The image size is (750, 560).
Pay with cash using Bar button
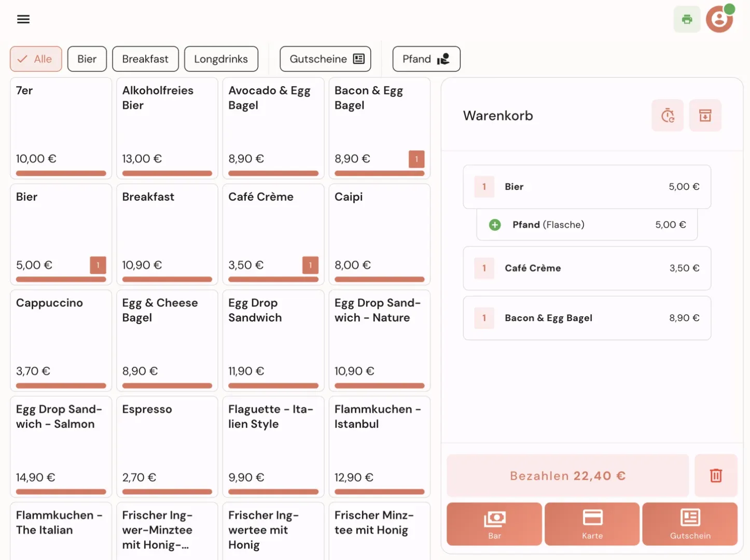coord(494,524)
